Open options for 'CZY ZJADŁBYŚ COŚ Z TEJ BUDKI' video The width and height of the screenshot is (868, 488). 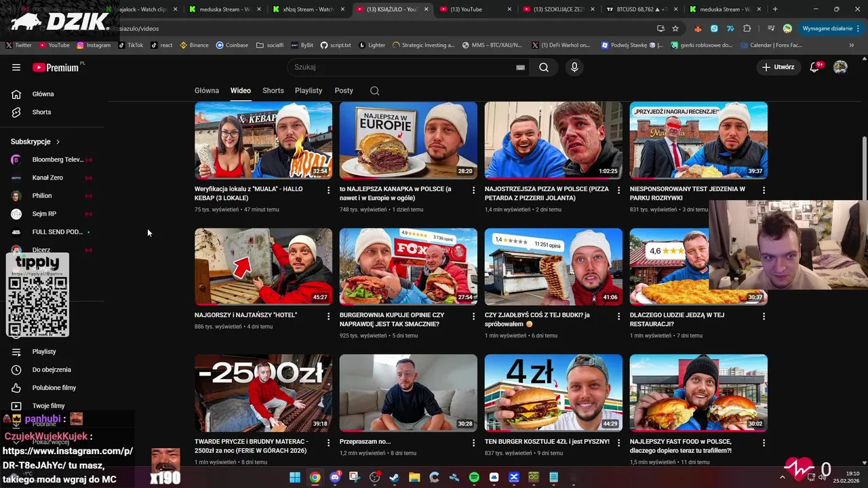point(618,317)
